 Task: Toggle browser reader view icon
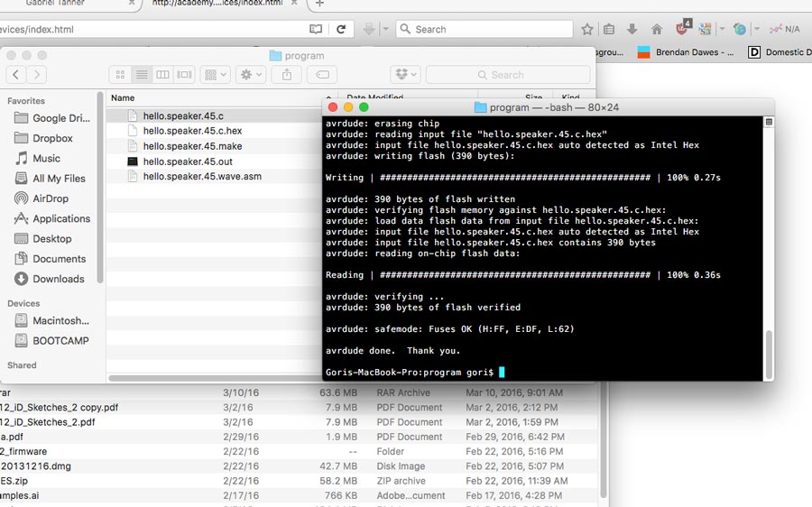click(x=316, y=29)
